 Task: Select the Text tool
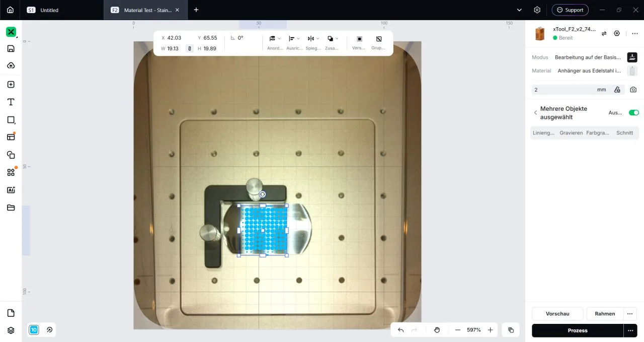(11, 102)
